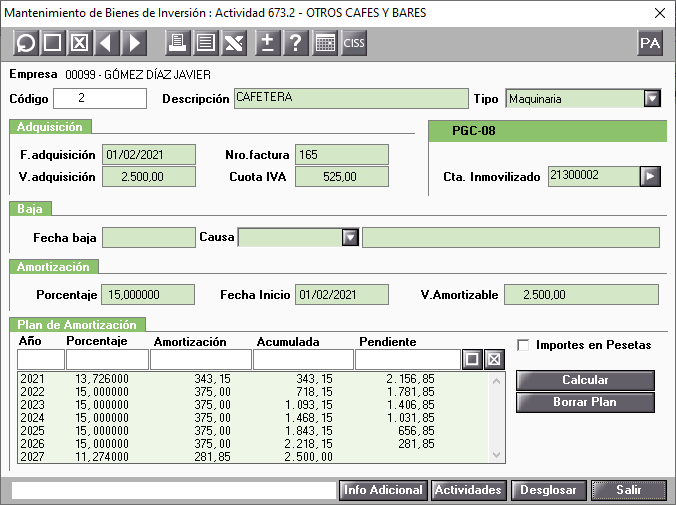The height and width of the screenshot is (505, 676).
Task: Select the 2021 row in amortization plan
Action: 254,379
